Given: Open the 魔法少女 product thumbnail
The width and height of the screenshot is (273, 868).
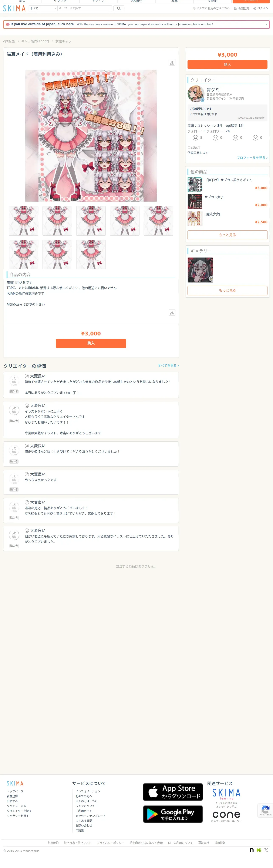Looking at the screenshot, I should [195, 219].
